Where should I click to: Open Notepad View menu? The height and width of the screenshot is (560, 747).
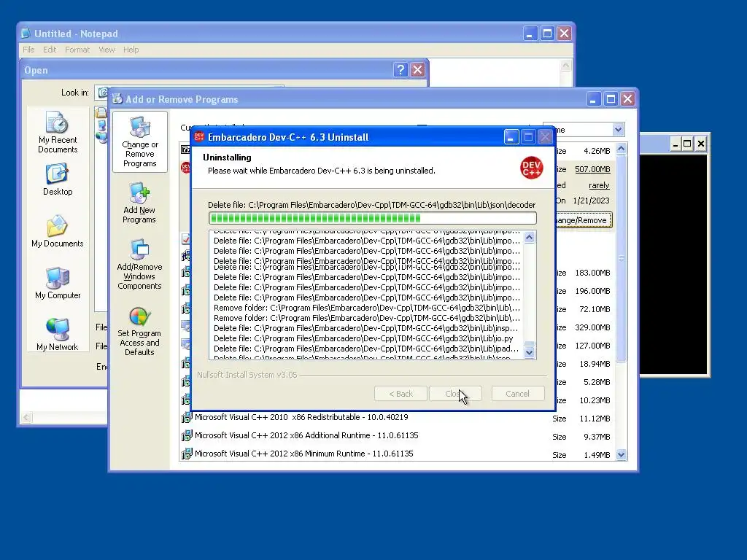coord(107,50)
